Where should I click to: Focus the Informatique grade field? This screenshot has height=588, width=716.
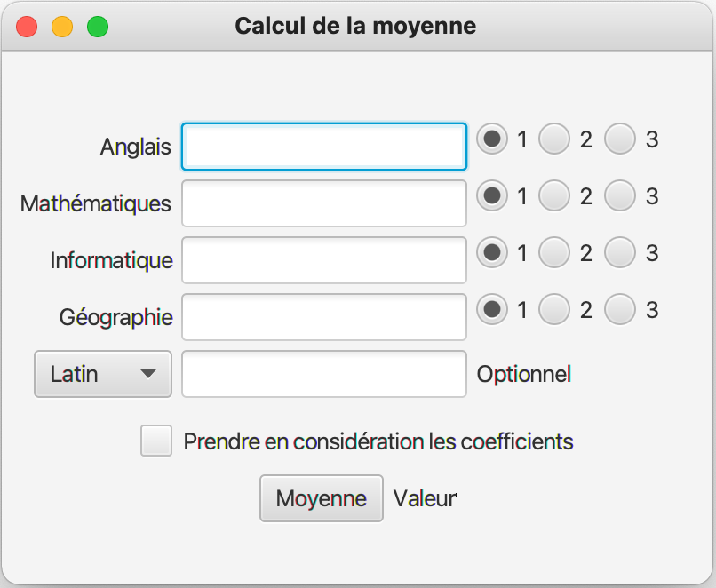[x=323, y=260]
